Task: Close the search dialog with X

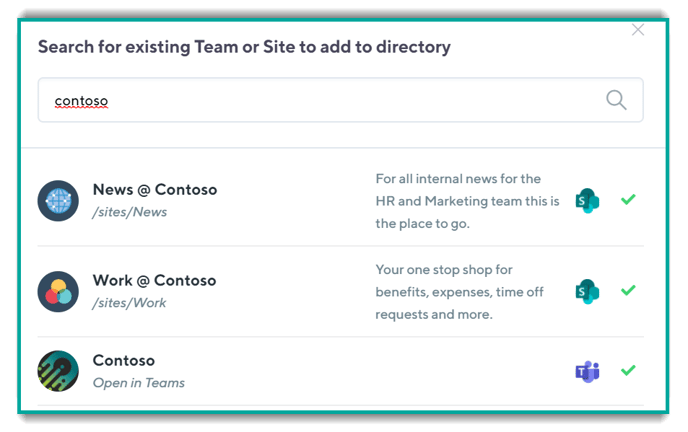Action: coord(638,30)
